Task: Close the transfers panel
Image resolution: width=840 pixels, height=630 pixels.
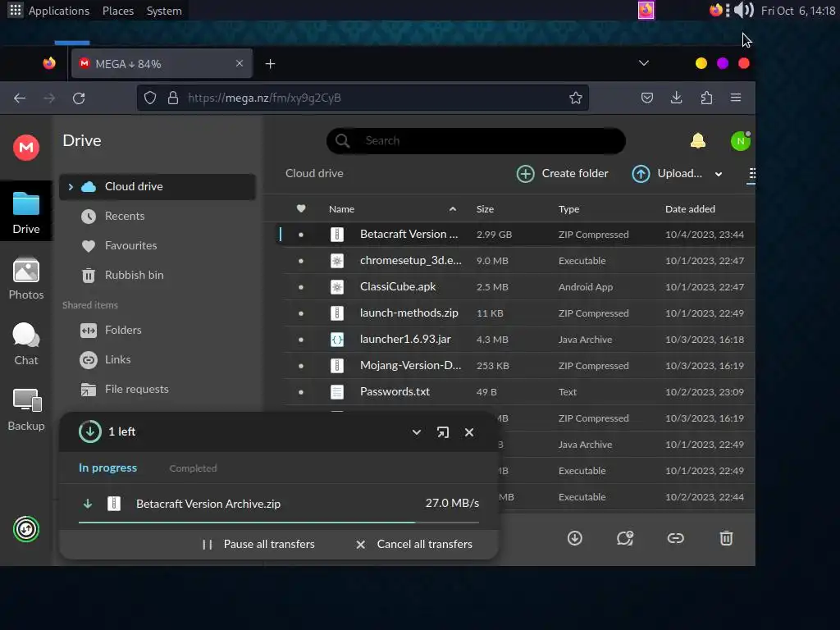Action: [469, 432]
